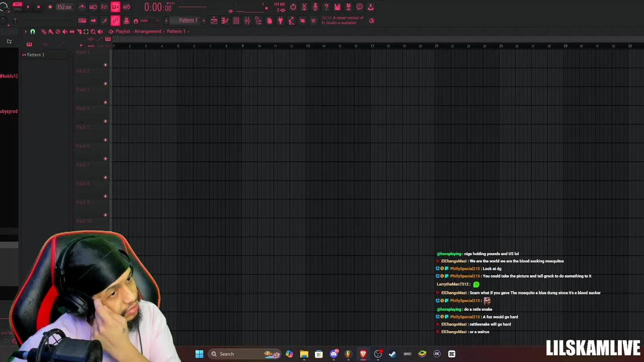Screen dimensions: 644x362
Task: Select the playlist slice tool
Action: pos(79,32)
